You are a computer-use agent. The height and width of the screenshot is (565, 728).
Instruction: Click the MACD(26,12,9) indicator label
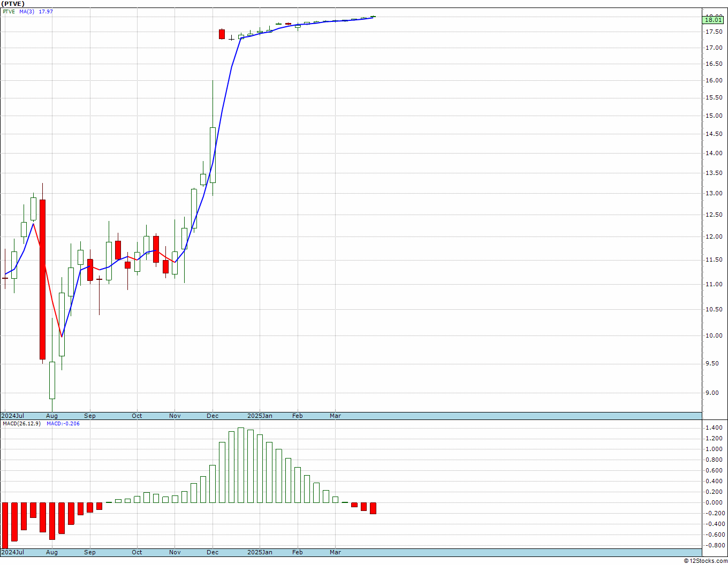pyautogui.click(x=21, y=424)
